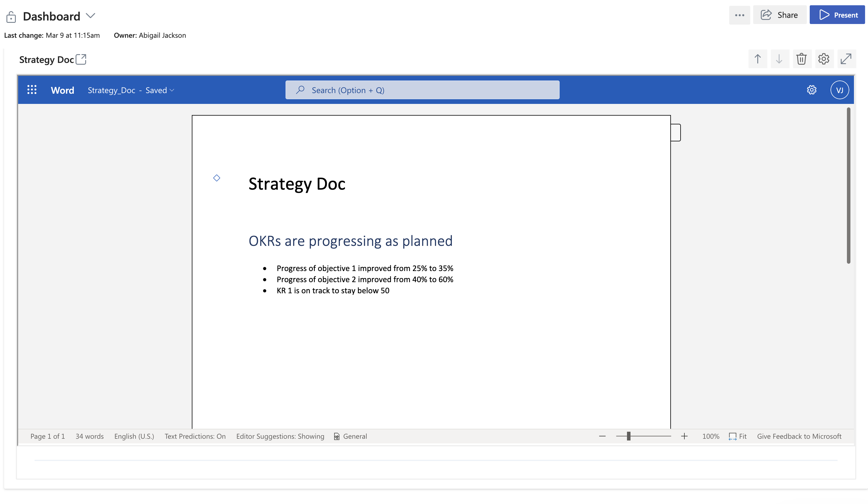The image size is (868, 504).
Task: Click the download/move down arrow icon
Action: point(779,59)
